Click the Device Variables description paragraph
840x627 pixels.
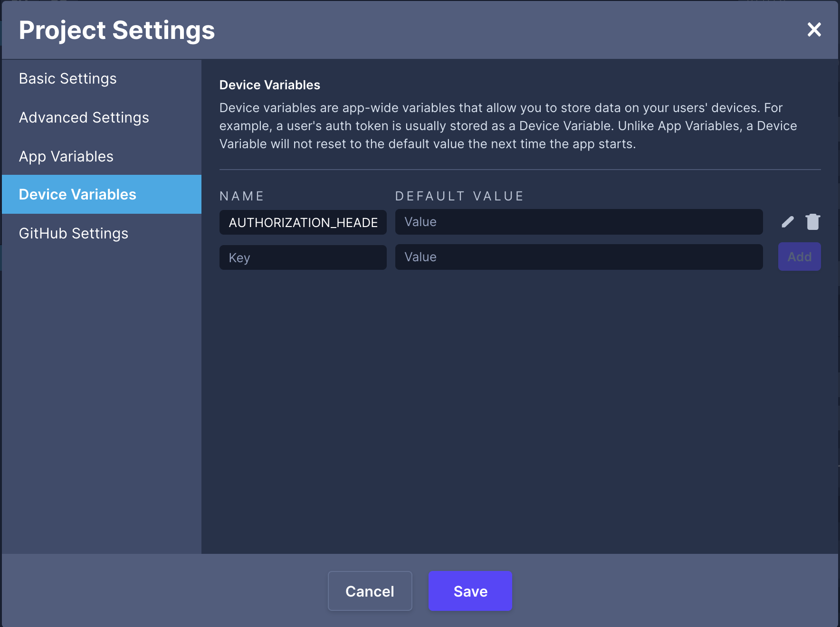coord(508,126)
